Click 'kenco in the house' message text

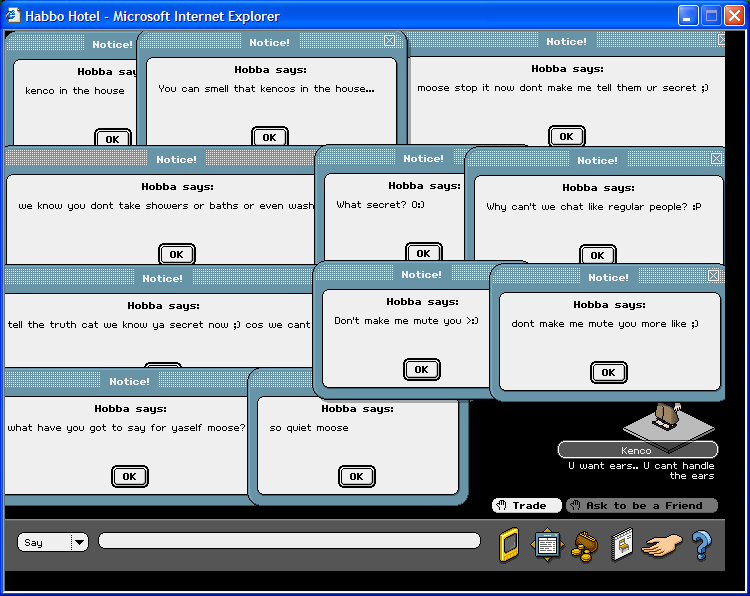click(75, 90)
